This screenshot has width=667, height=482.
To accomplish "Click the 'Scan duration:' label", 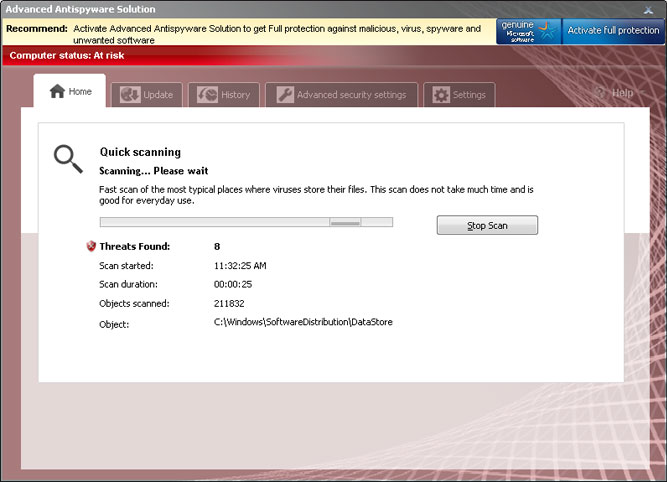I will (x=128, y=284).
